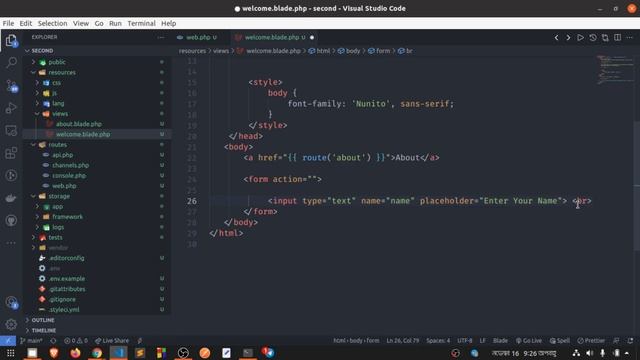The image size is (640, 360).
Task: Collapse the resources folder
Action: (x=62, y=72)
